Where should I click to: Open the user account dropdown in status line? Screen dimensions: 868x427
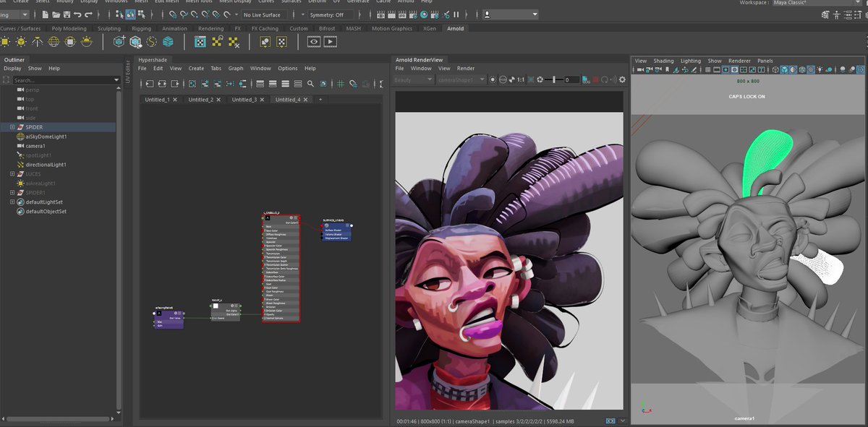(x=511, y=14)
